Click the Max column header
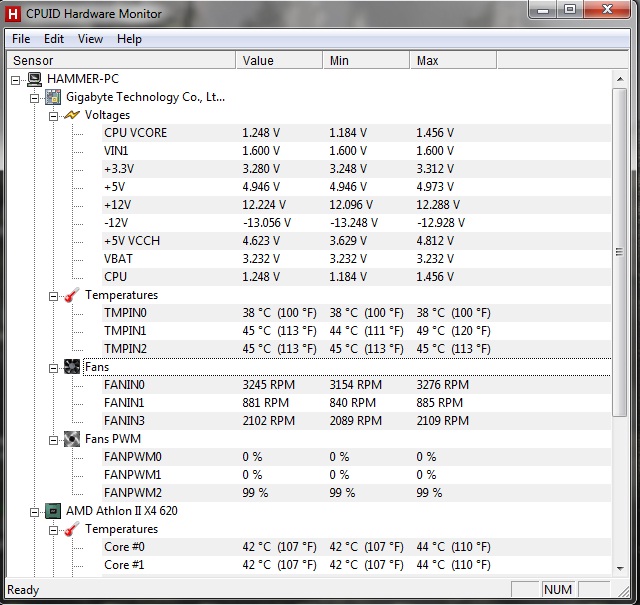Screen dimensions: 640x605 [453, 60]
